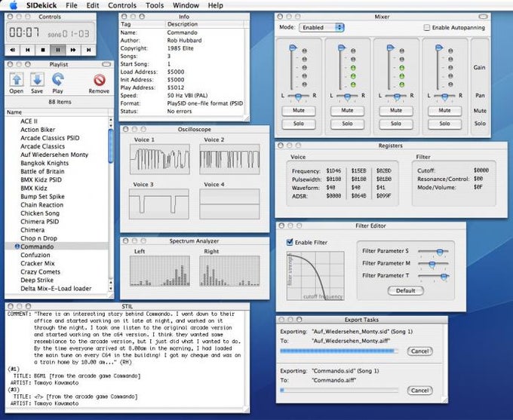This screenshot has height=420, width=513.
Task: Skip to next song in Controls window
Action: pos(88,50)
